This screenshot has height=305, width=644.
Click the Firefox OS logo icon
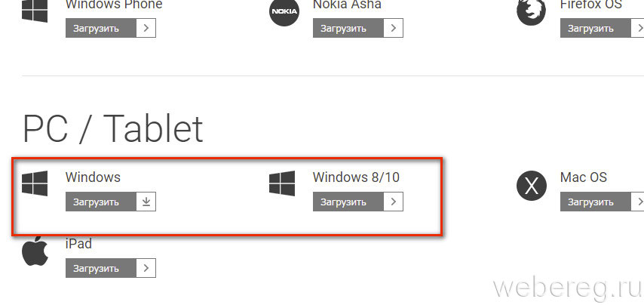click(531, 11)
